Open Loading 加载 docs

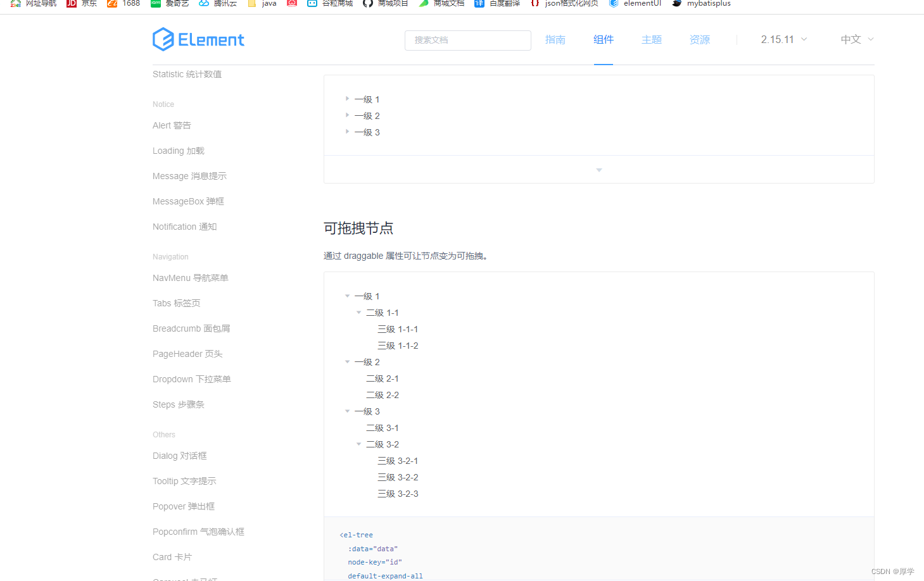179,151
